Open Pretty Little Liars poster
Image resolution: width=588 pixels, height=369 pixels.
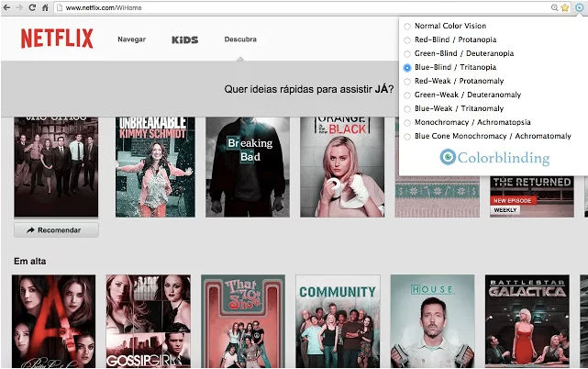(x=53, y=321)
